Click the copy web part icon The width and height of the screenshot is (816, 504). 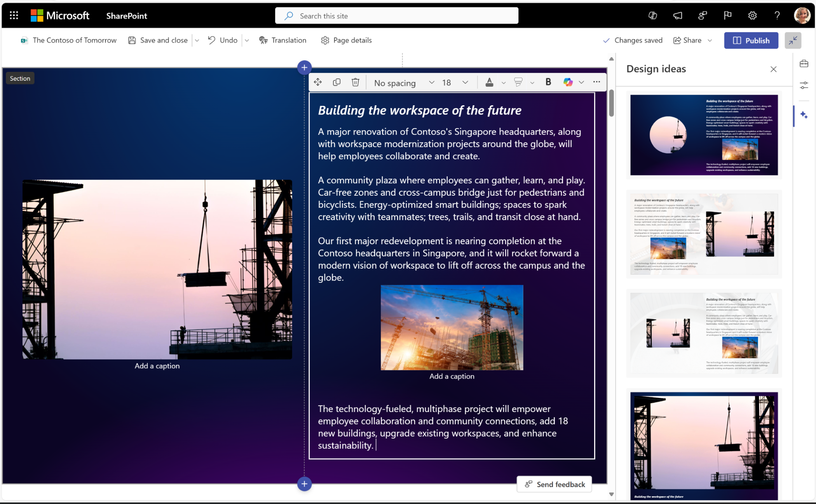pos(337,82)
